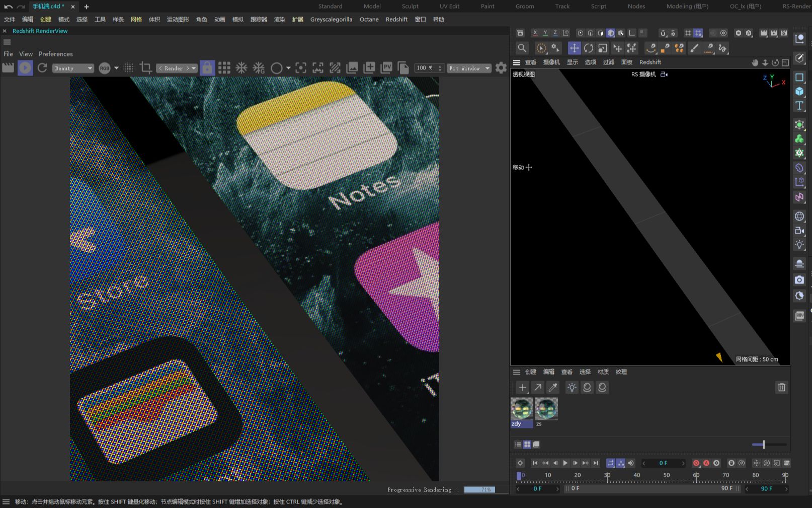Toggle timeline sound speaker icon
812x508 pixels.
point(631,463)
